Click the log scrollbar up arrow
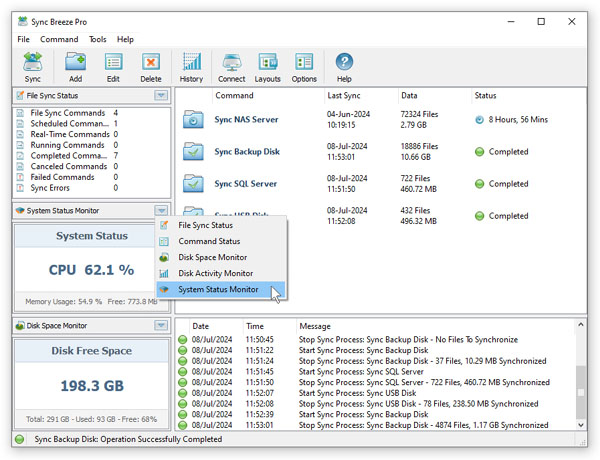This screenshot has height=460, width=600. (x=580, y=325)
